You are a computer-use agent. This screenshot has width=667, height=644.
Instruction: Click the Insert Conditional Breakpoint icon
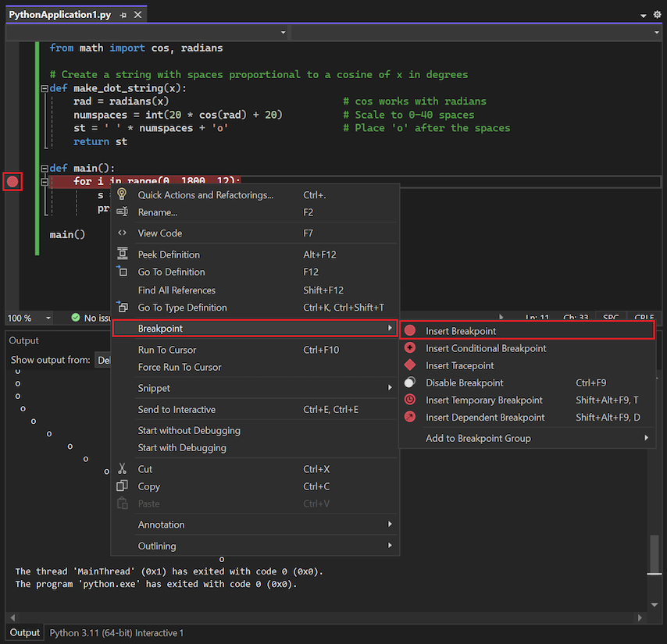pos(410,347)
